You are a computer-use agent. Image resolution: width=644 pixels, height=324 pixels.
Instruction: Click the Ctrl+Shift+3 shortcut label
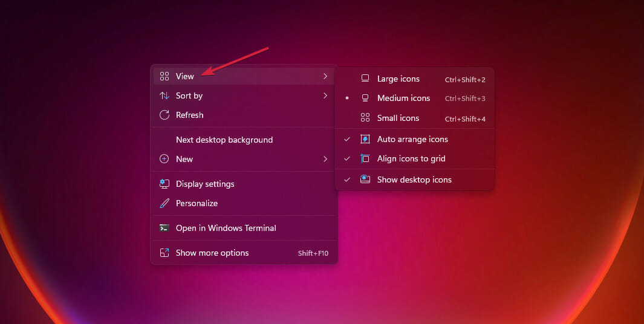pyautogui.click(x=465, y=99)
